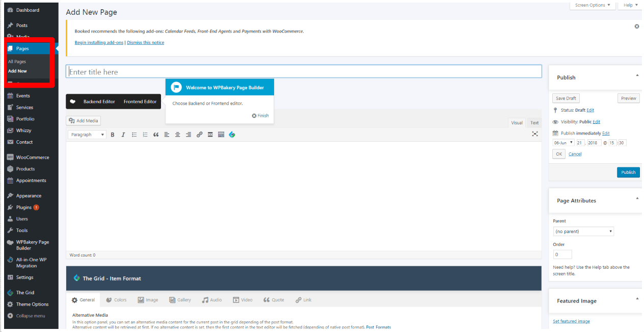The image size is (644, 332).
Task: Open the publish month dropdown
Action: [564, 143]
